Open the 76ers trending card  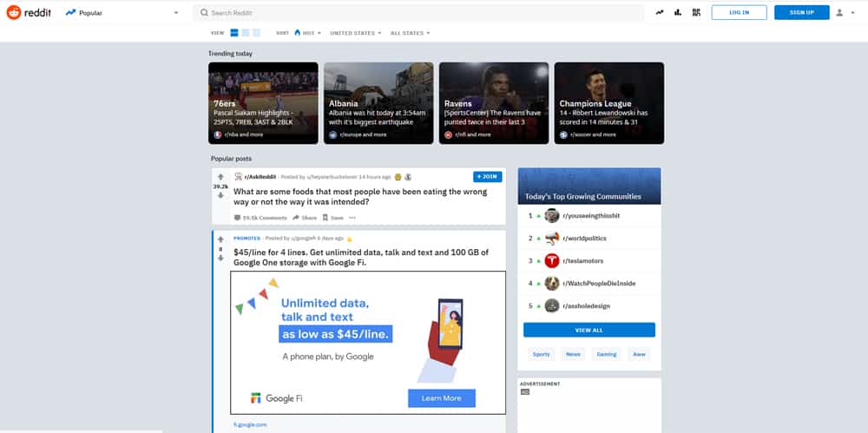pos(263,103)
